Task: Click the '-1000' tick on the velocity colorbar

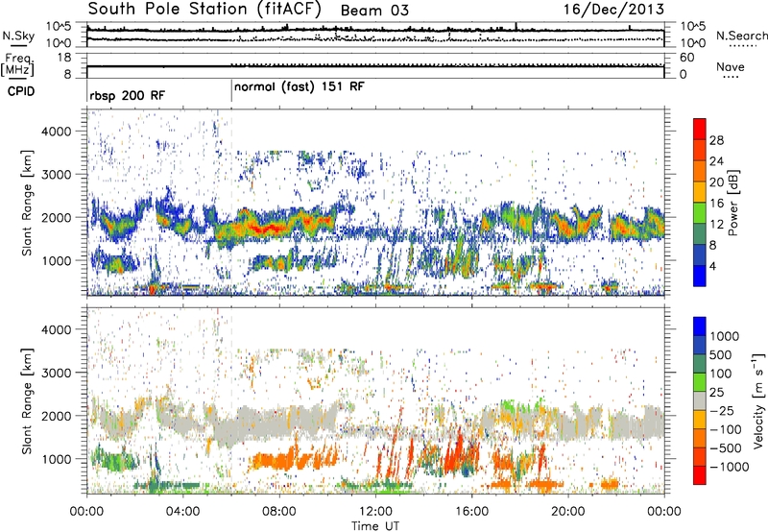Action: tap(729, 467)
